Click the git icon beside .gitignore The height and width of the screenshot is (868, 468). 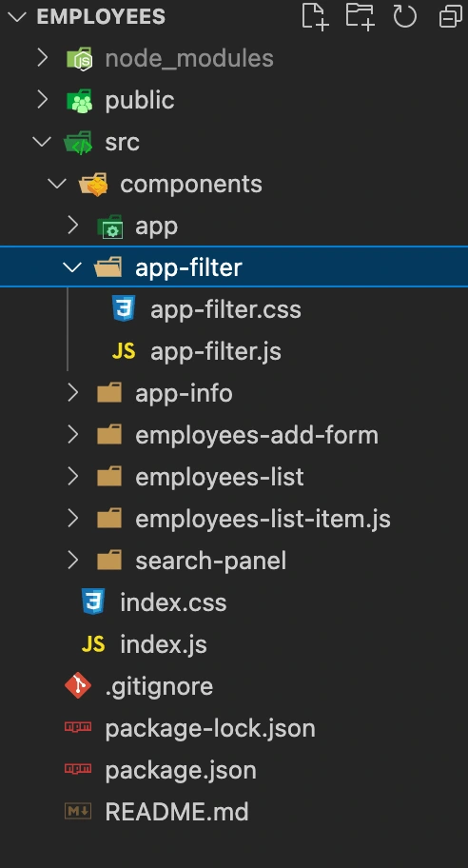78,686
